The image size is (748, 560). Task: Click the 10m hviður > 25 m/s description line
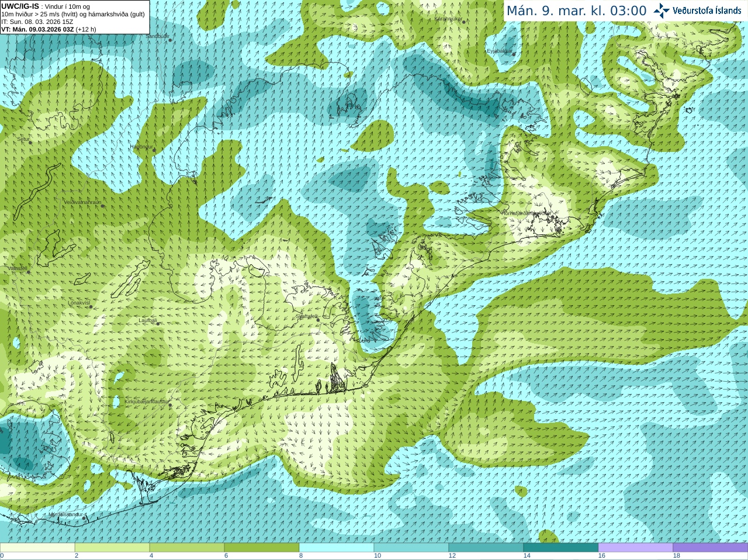pos(73,14)
